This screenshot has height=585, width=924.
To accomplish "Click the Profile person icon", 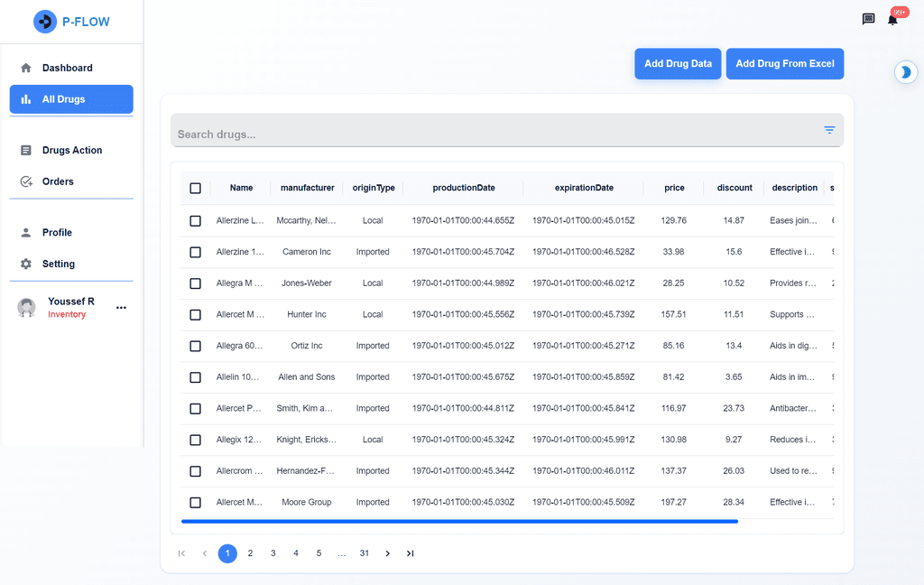I will pyautogui.click(x=26, y=232).
